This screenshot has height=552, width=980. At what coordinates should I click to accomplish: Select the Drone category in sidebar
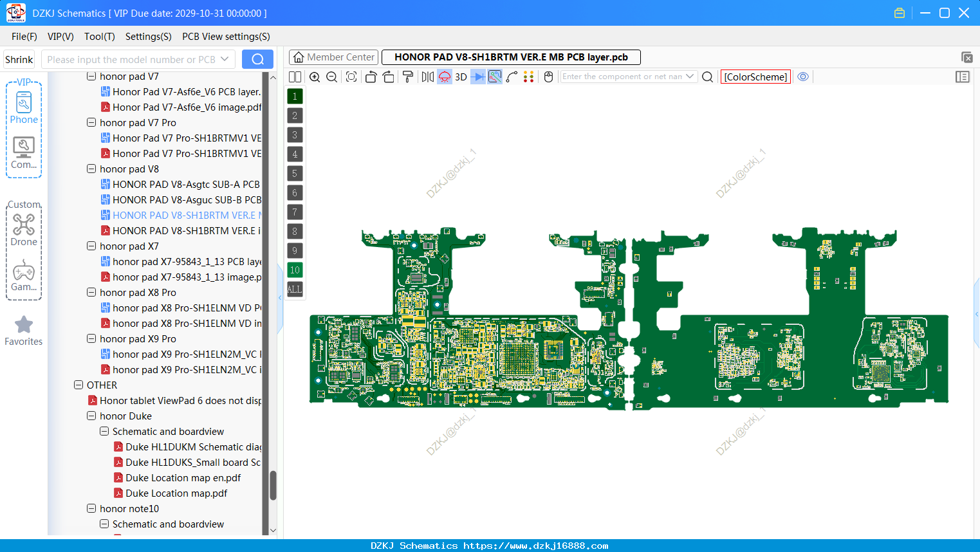pyautogui.click(x=24, y=230)
